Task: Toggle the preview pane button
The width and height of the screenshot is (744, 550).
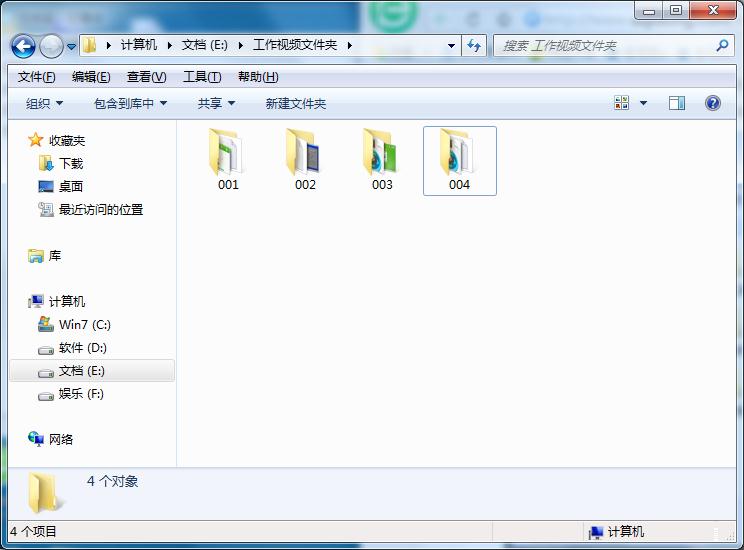Action: [677, 103]
